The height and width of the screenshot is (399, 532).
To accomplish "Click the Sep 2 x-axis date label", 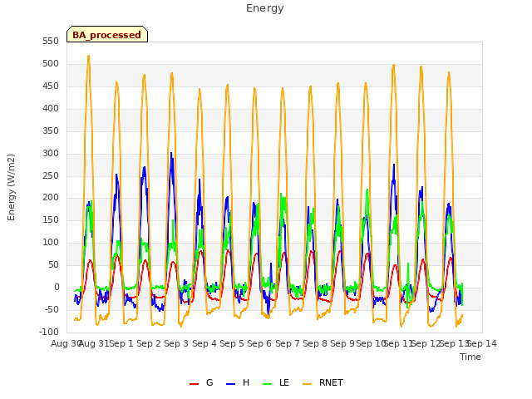I will (149, 343).
